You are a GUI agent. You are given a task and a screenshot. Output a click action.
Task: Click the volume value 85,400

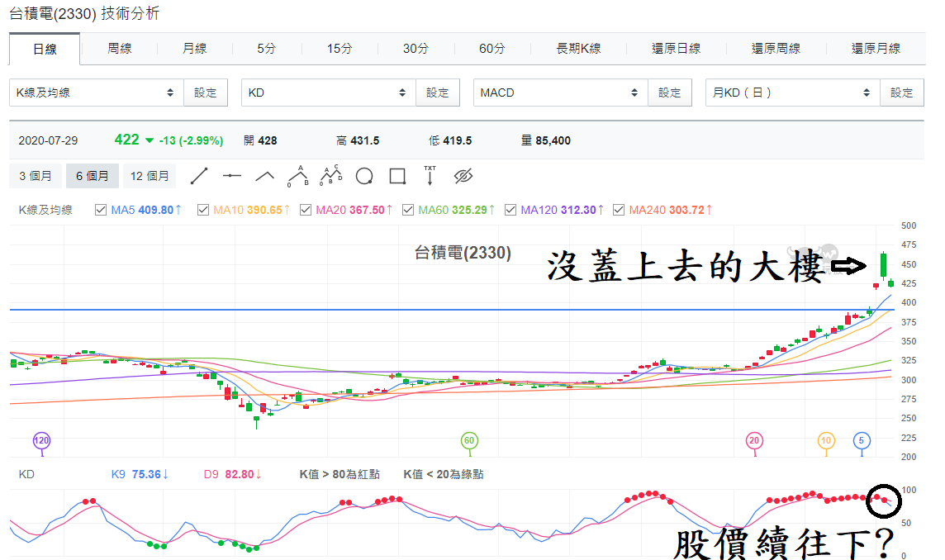click(x=553, y=140)
